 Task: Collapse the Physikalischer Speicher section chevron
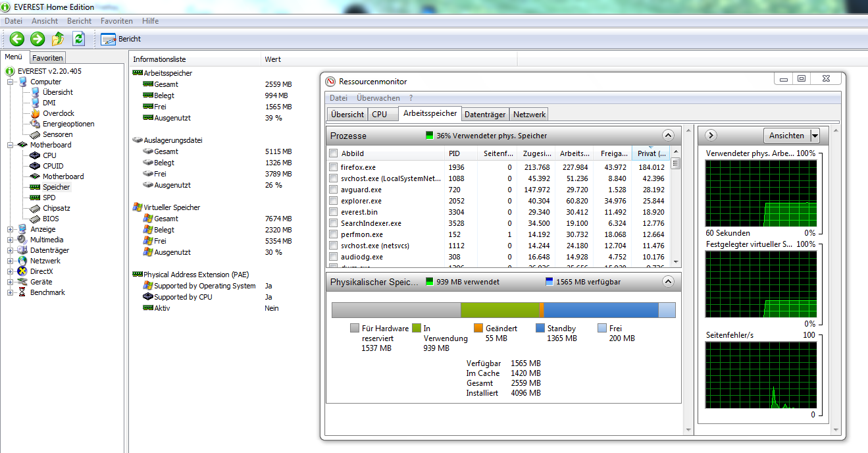[668, 282]
